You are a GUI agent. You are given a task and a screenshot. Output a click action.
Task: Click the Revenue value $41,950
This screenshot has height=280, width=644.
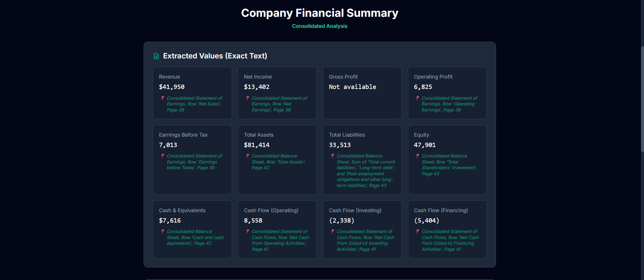click(x=172, y=87)
